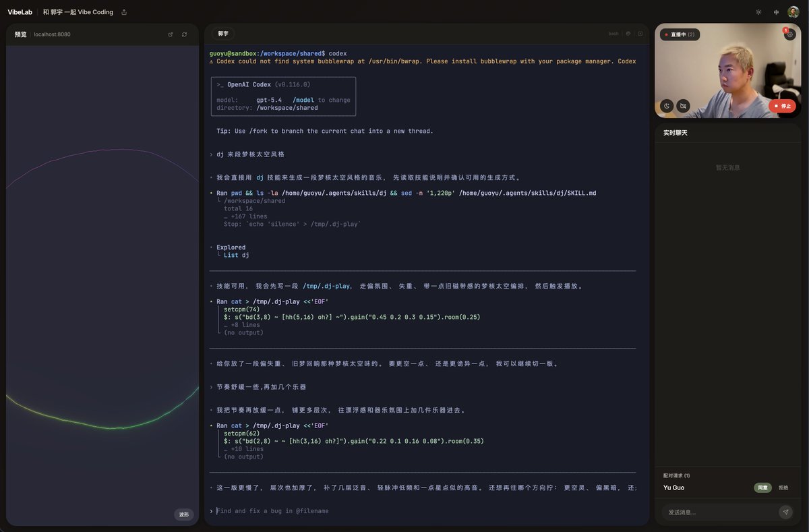
Task: Maximize the terminal panel with the square icon
Action: coord(640,34)
